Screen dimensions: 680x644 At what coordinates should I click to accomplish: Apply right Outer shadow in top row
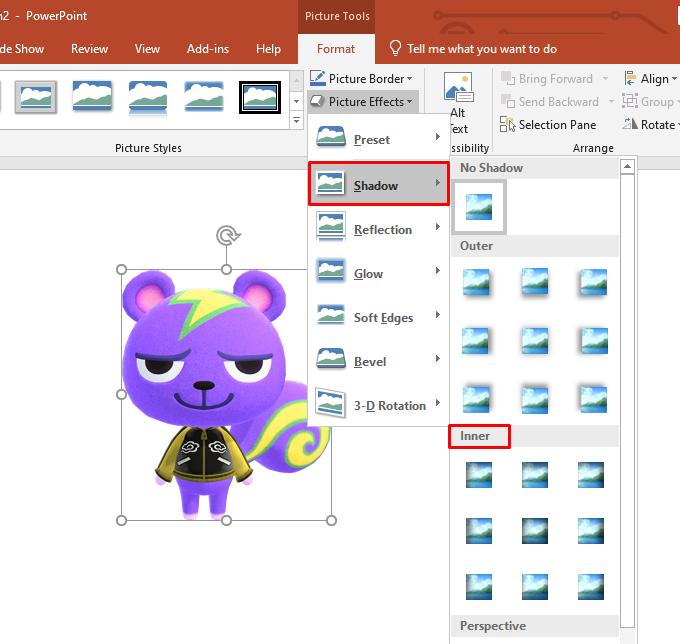click(x=593, y=283)
